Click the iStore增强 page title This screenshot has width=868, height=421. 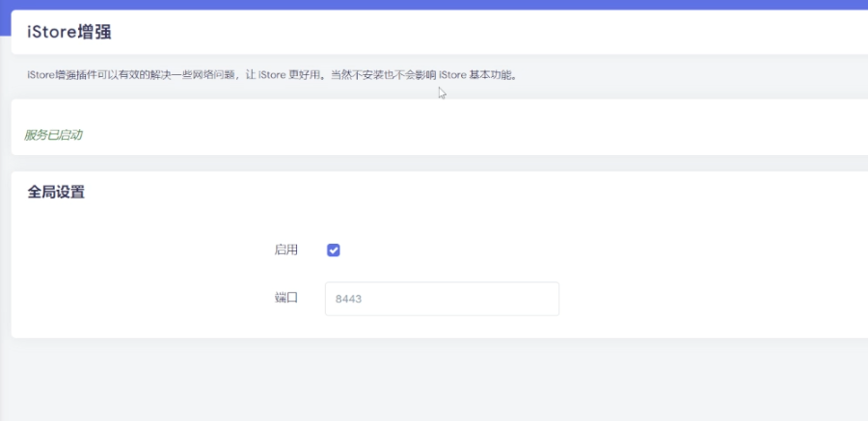[69, 32]
